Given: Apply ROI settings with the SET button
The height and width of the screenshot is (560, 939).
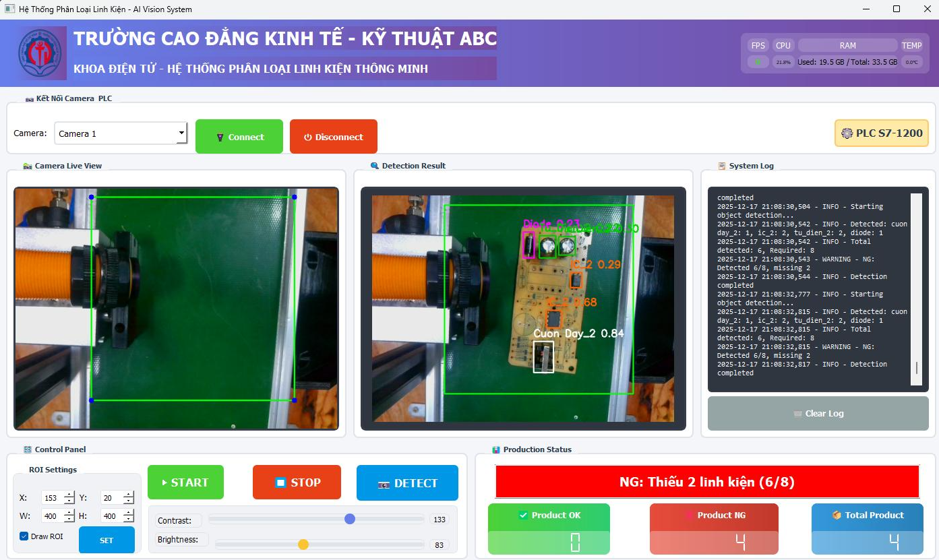Looking at the screenshot, I should [x=107, y=540].
